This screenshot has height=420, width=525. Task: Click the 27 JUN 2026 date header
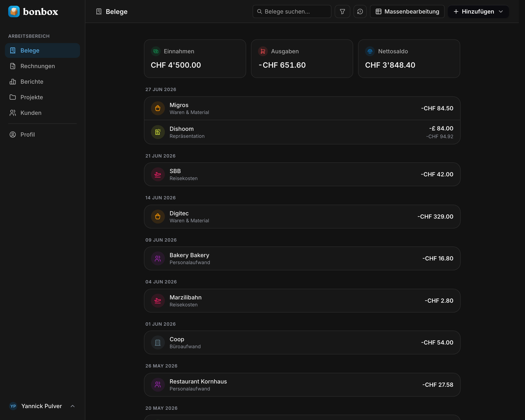coord(161,89)
